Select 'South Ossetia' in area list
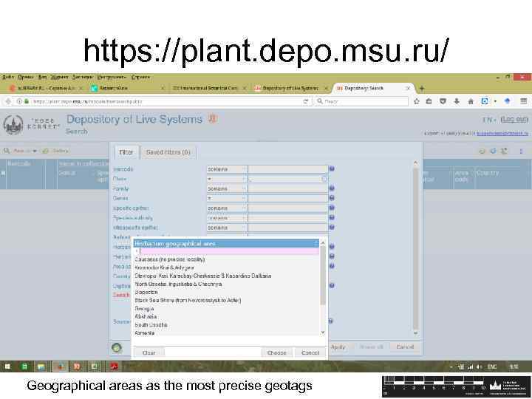The height and width of the screenshot is (399, 532). (151, 325)
